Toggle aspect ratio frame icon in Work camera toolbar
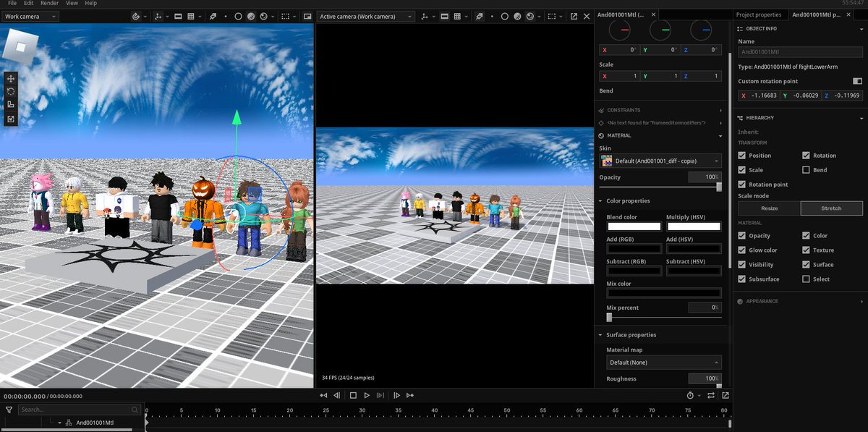The width and height of the screenshot is (868, 432). click(x=177, y=16)
